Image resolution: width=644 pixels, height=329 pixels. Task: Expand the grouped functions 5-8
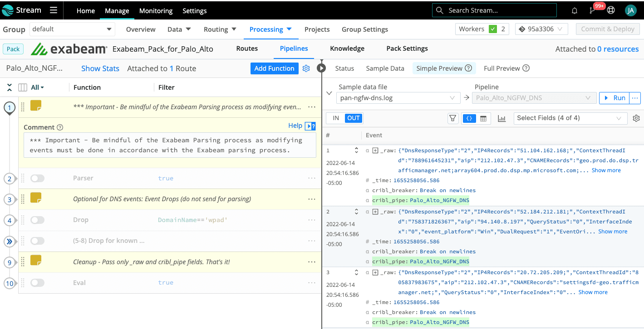pos(10,241)
